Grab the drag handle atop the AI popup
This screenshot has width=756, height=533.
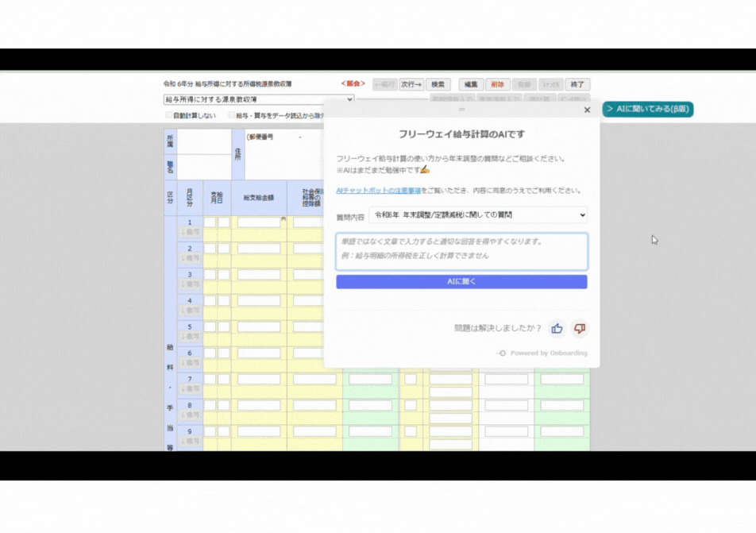point(461,109)
